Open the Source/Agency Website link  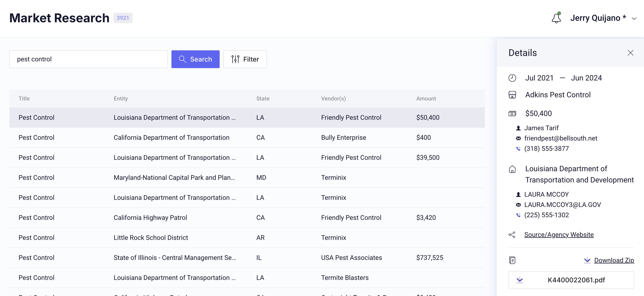point(559,235)
